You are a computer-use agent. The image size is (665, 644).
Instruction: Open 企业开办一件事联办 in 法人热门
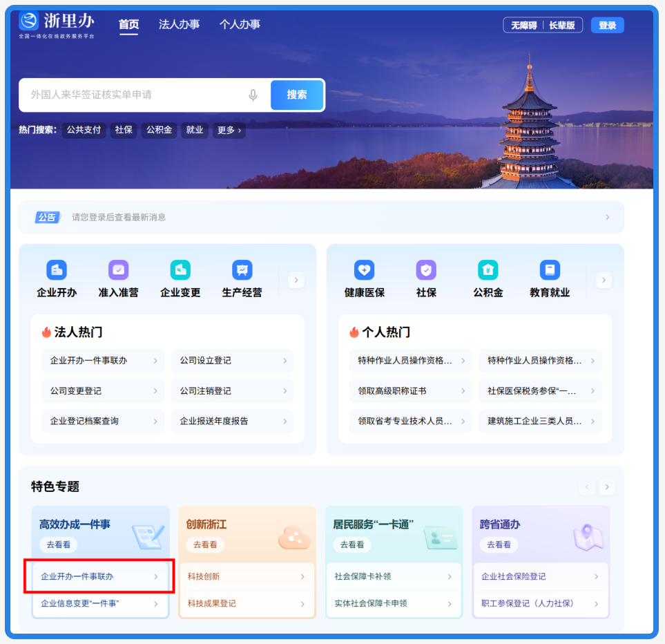[x=103, y=361]
